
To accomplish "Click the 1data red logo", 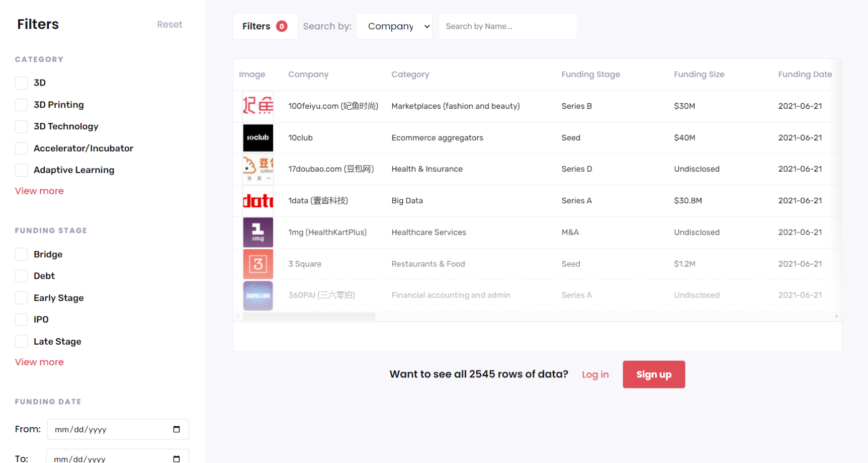I will click(x=257, y=201).
